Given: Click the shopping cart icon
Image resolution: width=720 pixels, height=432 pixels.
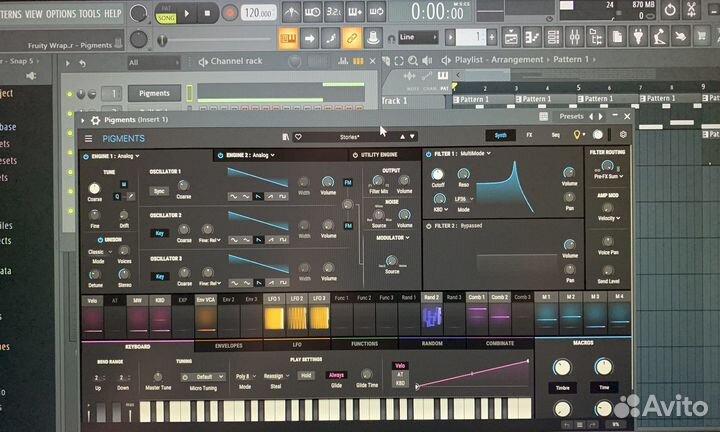Looking at the screenshot, I should tap(701, 36).
